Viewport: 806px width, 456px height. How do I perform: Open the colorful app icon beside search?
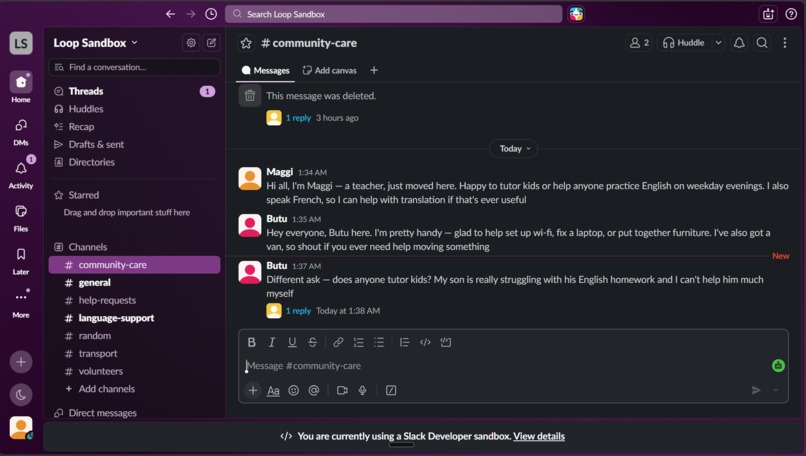[576, 14]
